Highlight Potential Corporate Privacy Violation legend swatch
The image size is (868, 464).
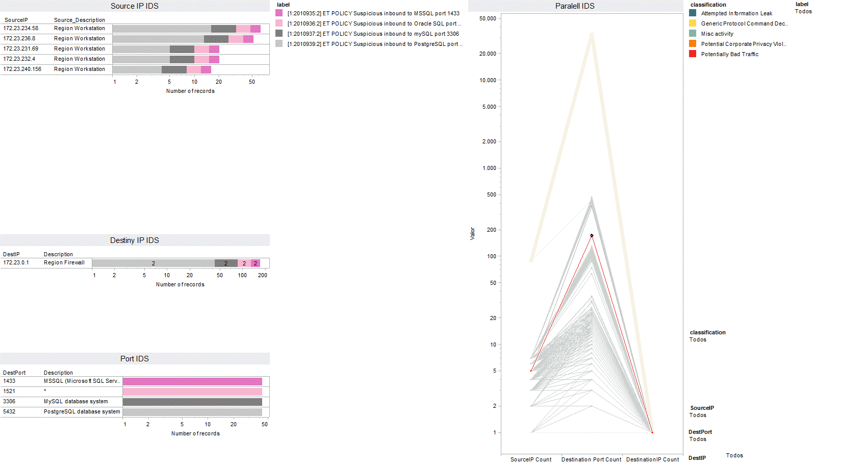[x=693, y=43]
